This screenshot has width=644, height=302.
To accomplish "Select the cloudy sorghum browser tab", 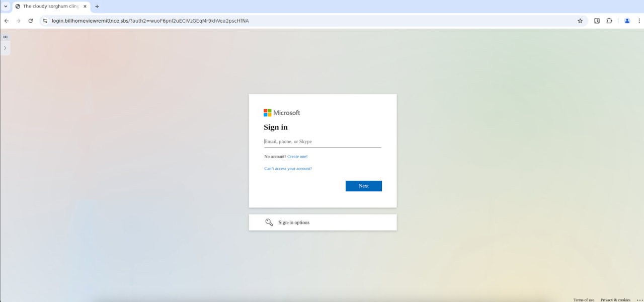I will (50, 7).
